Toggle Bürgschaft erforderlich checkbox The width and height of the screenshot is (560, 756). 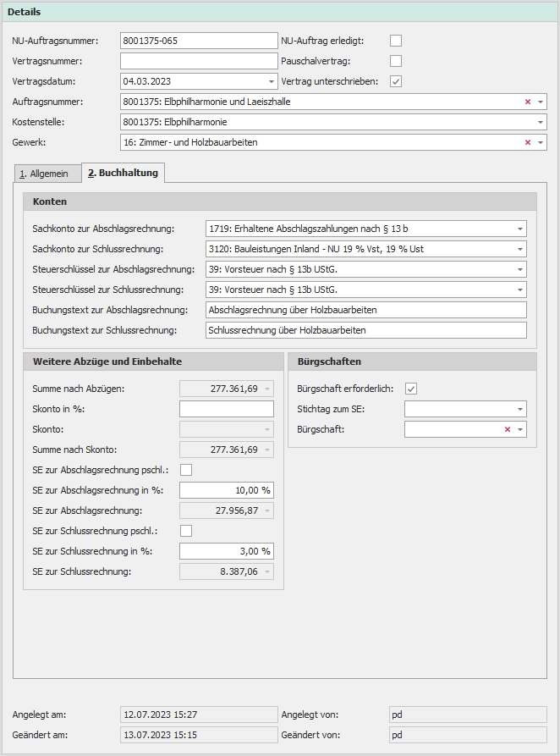411,389
